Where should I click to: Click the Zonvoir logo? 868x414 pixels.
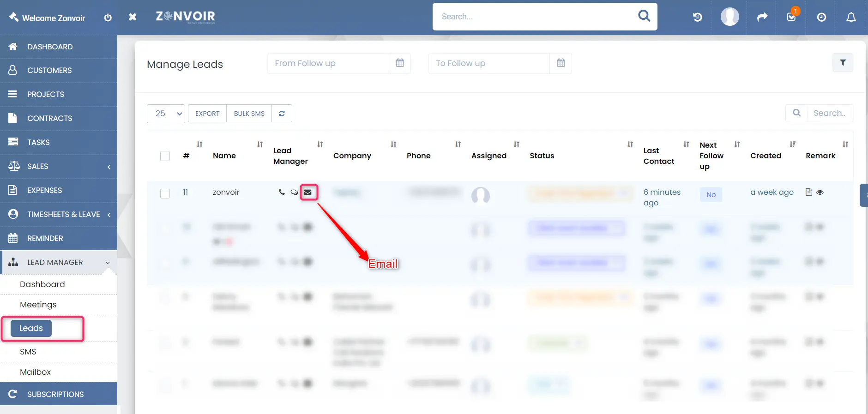pyautogui.click(x=186, y=17)
